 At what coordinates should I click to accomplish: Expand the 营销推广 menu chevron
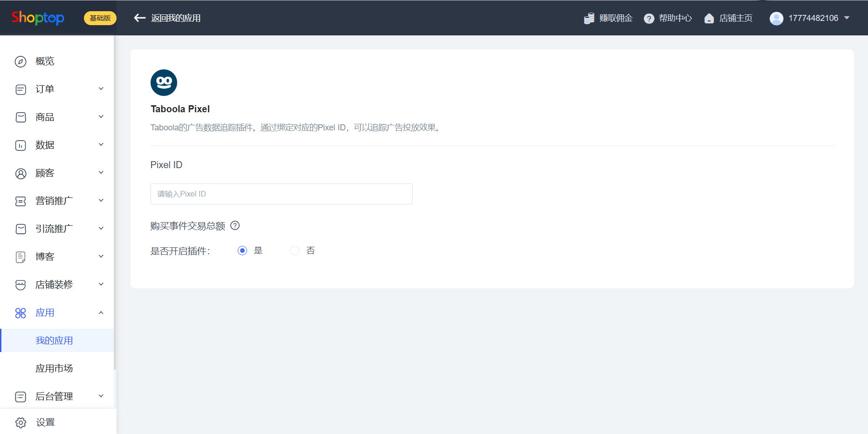click(101, 201)
